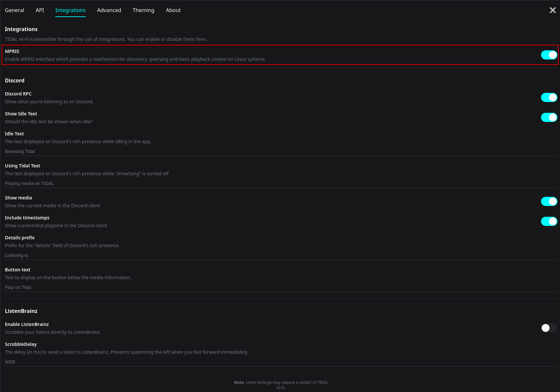Click the Button text 'Play on Tidal' field

(281, 287)
